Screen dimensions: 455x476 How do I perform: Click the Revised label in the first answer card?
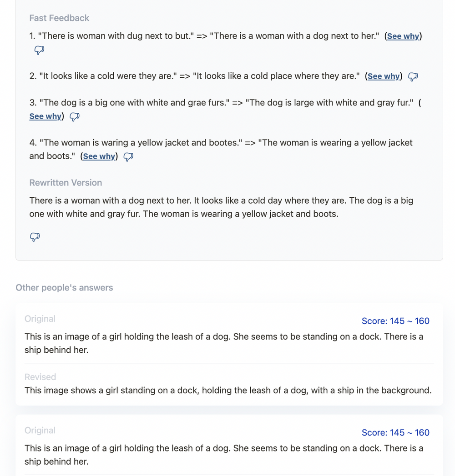(x=40, y=377)
